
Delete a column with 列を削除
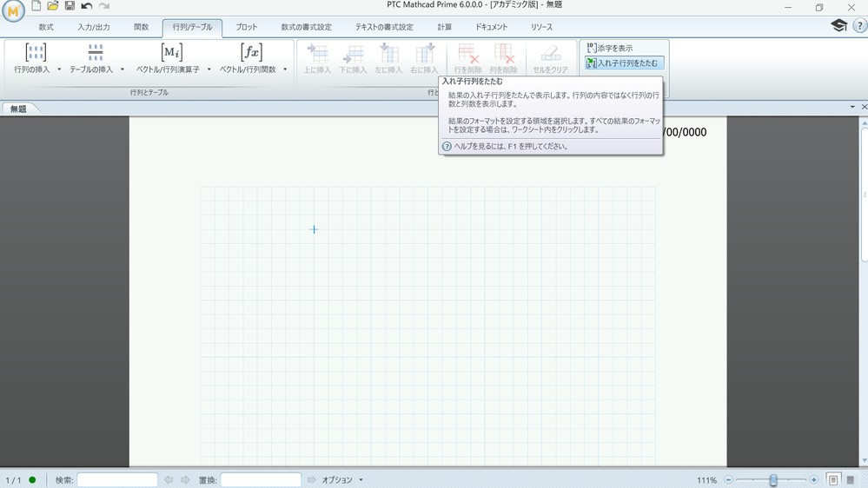(x=503, y=59)
